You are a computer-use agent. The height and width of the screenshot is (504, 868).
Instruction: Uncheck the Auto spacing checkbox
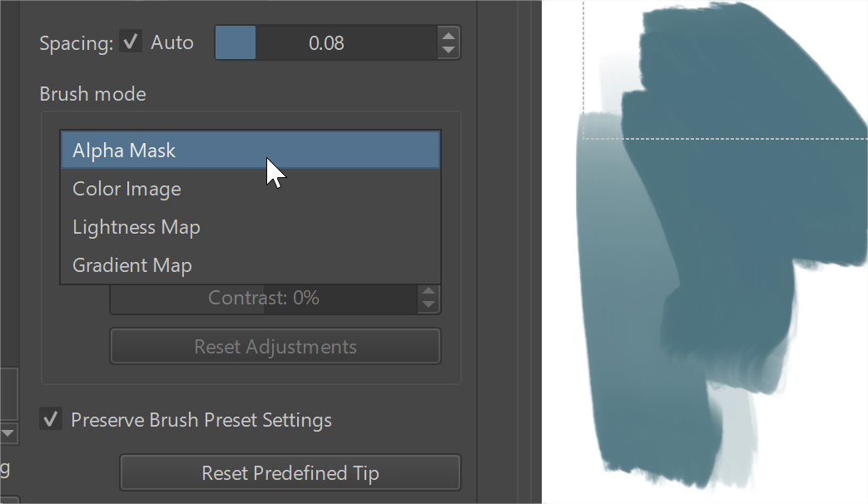pos(131,42)
